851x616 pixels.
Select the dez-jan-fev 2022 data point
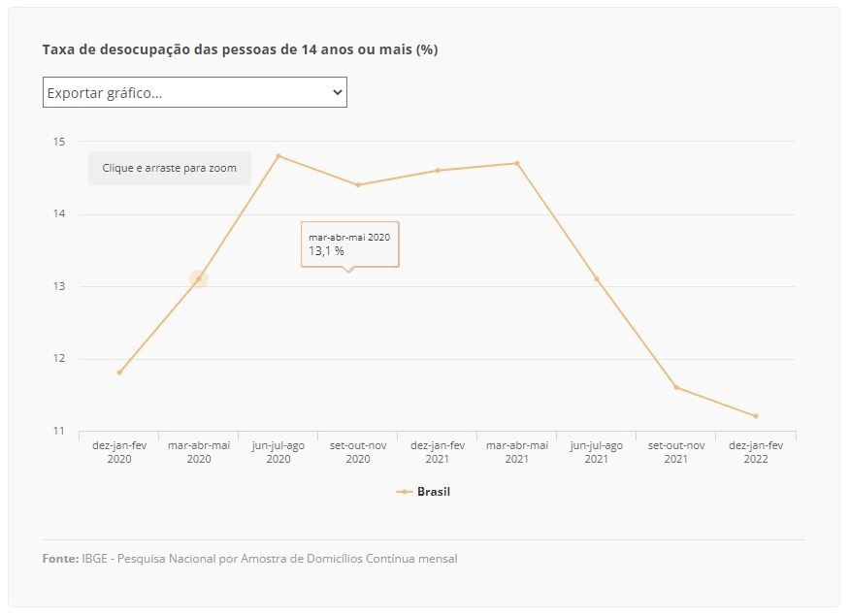tap(756, 416)
